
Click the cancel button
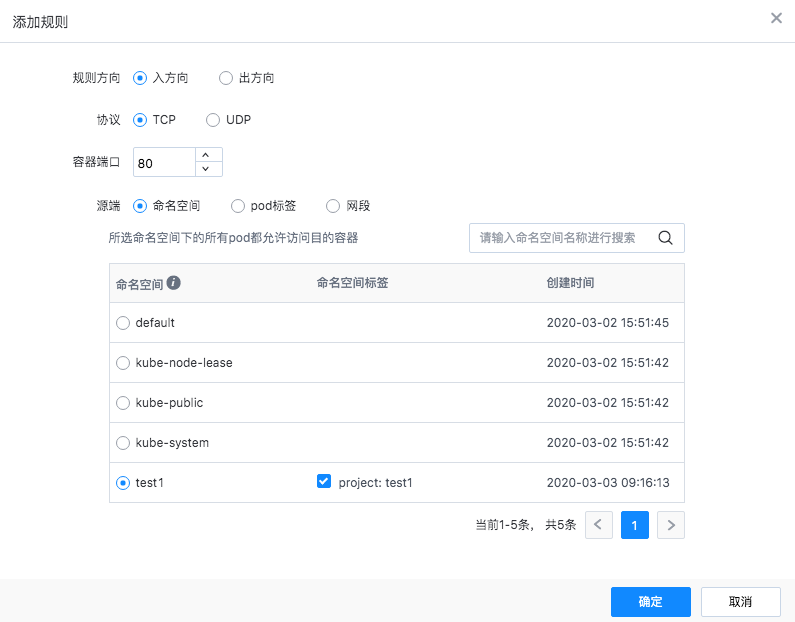pyautogui.click(x=740, y=602)
